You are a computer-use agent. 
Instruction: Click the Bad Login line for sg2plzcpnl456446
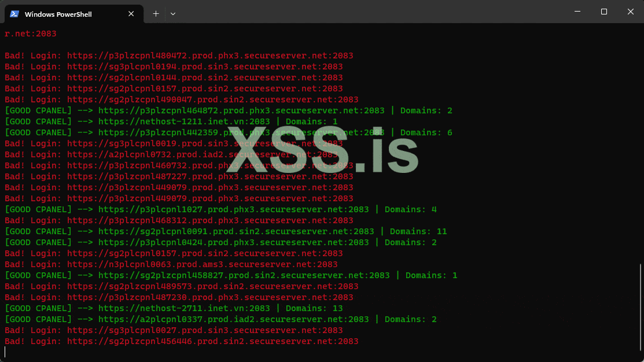click(182, 342)
